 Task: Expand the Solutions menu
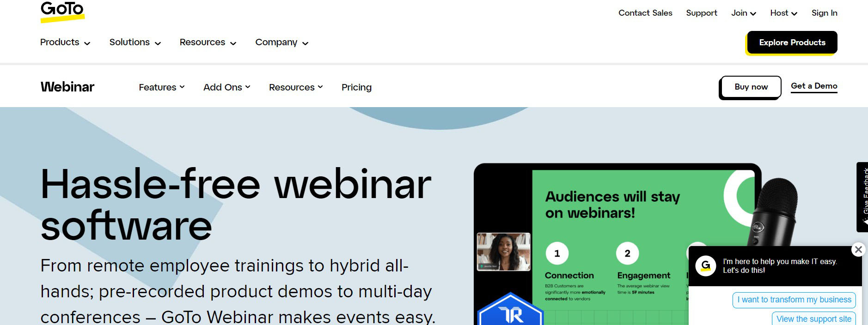135,42
